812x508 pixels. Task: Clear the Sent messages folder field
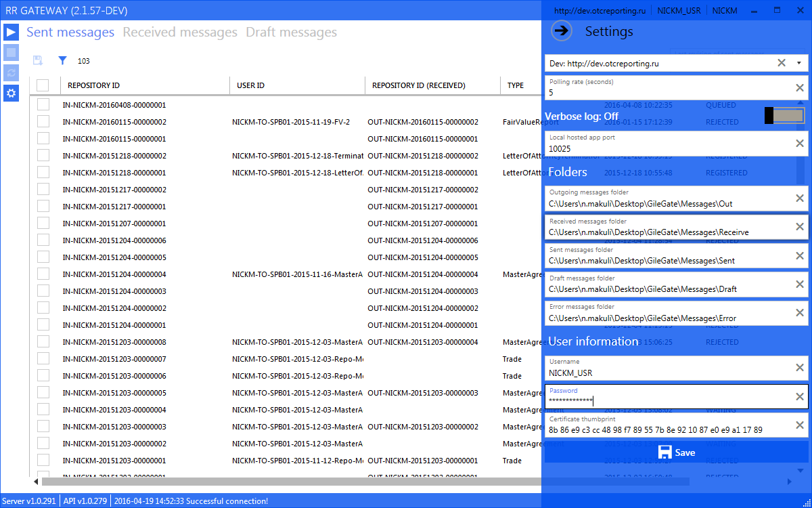(x=800, y=255)
